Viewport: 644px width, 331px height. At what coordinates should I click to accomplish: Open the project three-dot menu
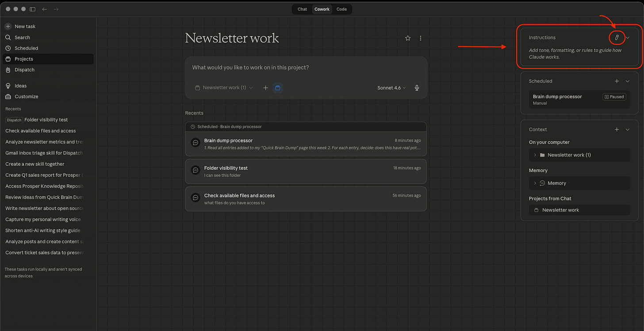point(421,38)
